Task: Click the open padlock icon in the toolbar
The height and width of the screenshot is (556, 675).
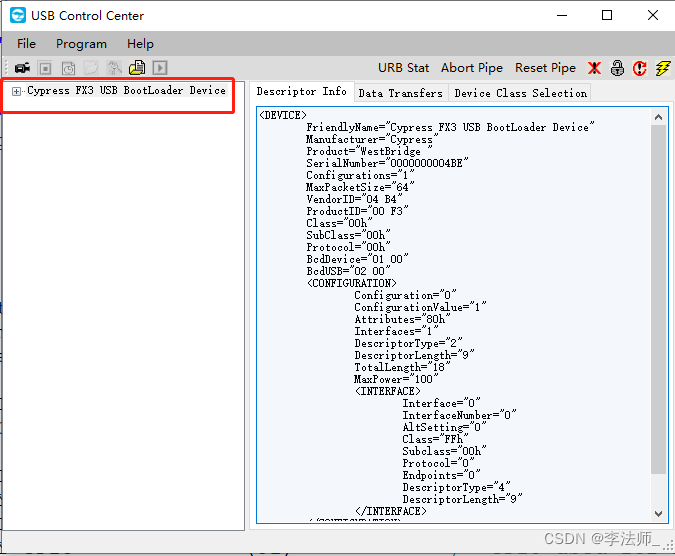Action: [x=617, y=68]
